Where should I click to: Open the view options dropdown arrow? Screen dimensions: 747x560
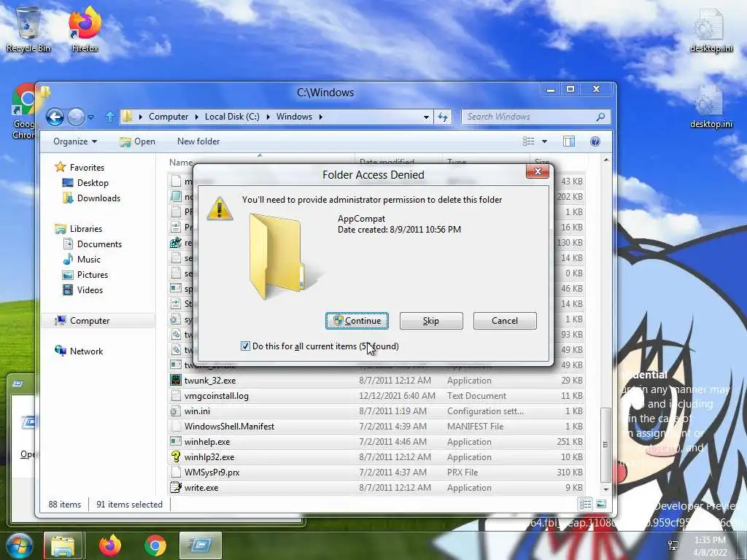(x=544, y=141)
